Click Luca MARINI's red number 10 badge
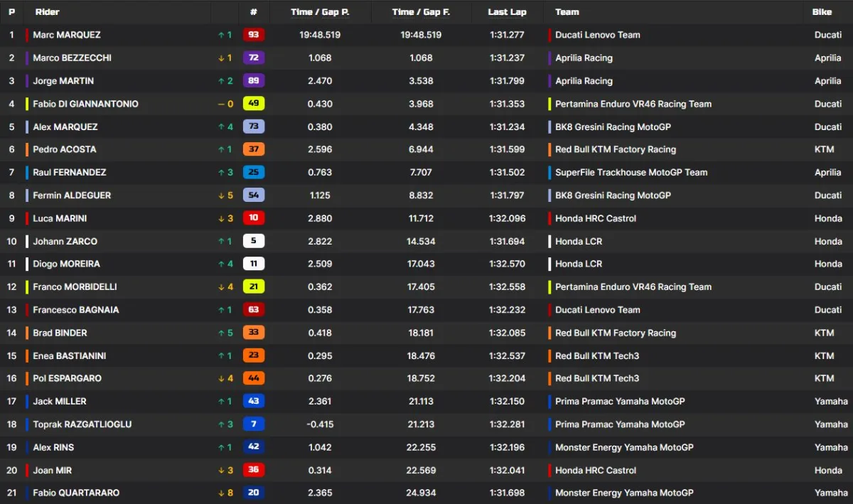The image size is (853, 504). pyautogui.click(x=254, y=218)
